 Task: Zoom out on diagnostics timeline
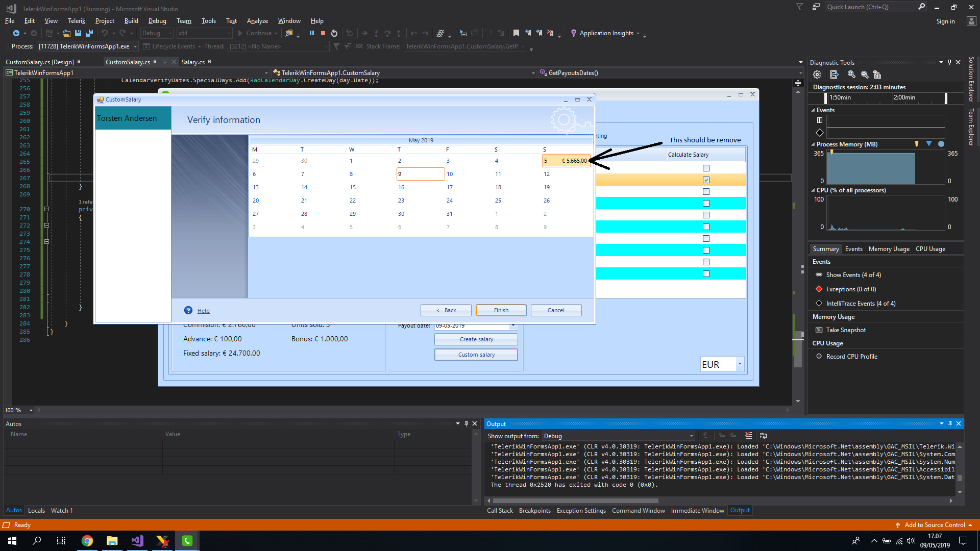(x=865, y=74)
